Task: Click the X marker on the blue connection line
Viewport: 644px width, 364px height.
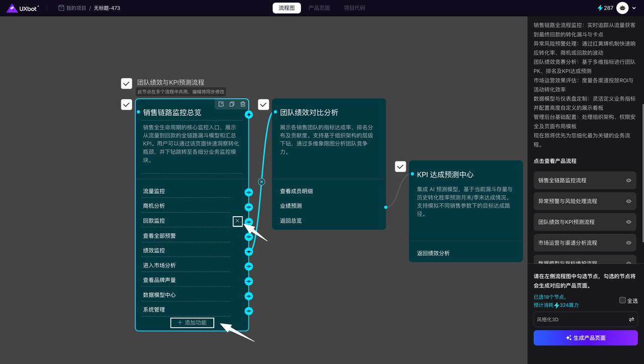Action: [262, 181]
